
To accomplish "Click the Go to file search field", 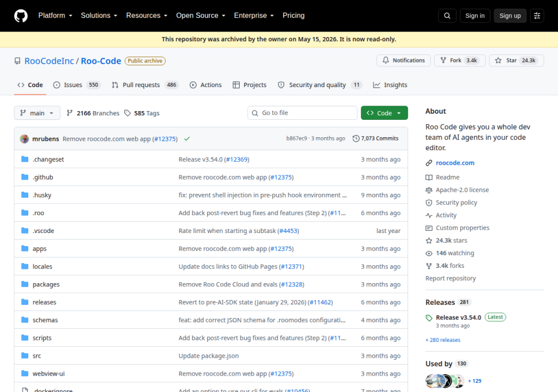I will tap(302, 113).
